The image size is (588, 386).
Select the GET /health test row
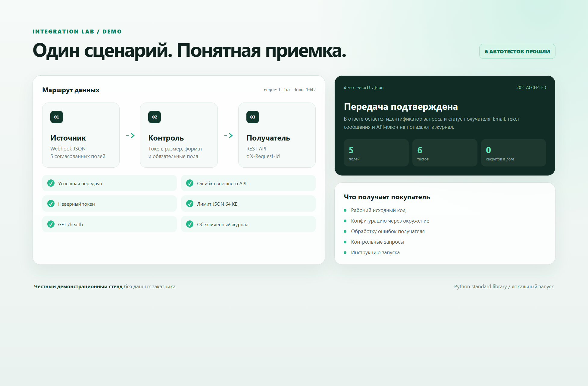(x=109, y=224)
